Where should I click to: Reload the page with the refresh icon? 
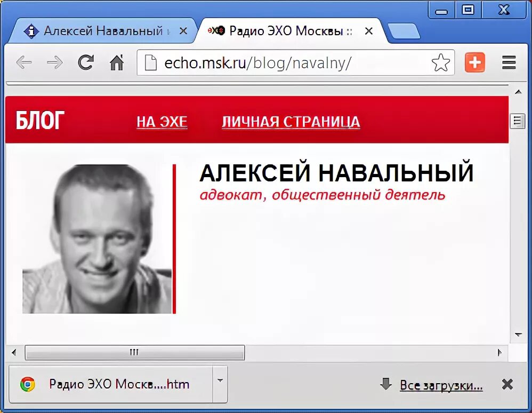(85, 62)
